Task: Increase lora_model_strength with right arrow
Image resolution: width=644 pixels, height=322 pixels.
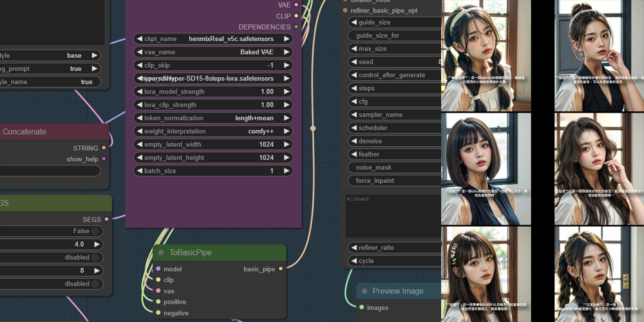Action: tap(287, 91)
